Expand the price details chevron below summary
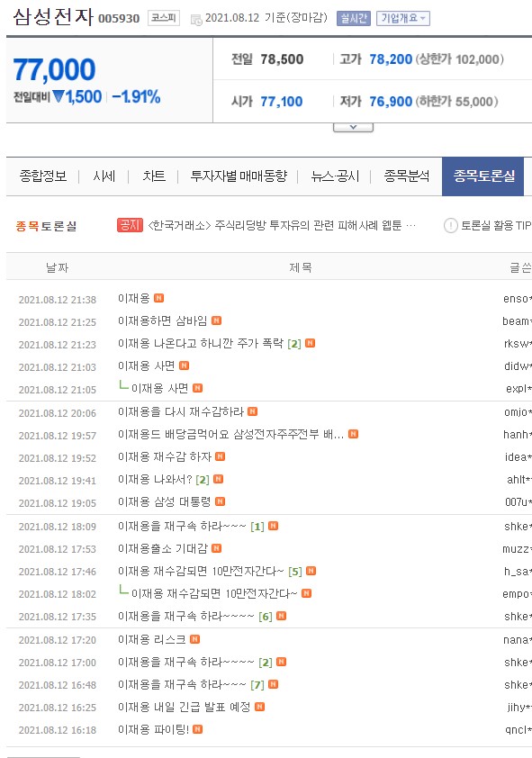Viewport: 532px width, 758px height. coord(353,127)
